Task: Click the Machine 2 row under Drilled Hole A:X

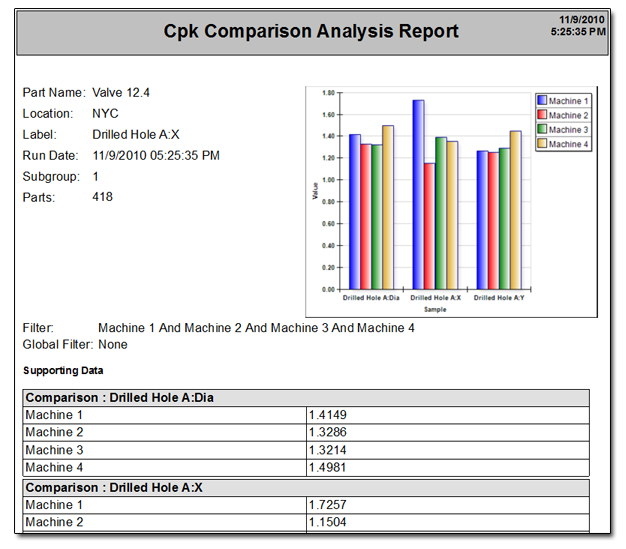Action: tap(306, 522)
